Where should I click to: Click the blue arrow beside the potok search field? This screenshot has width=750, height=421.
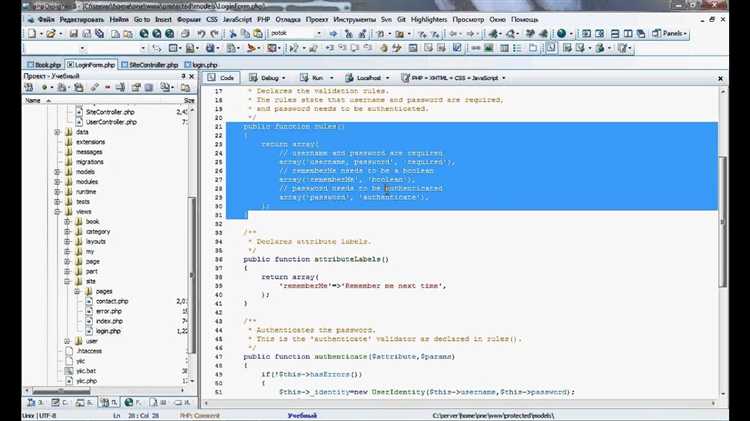[333, 33]
